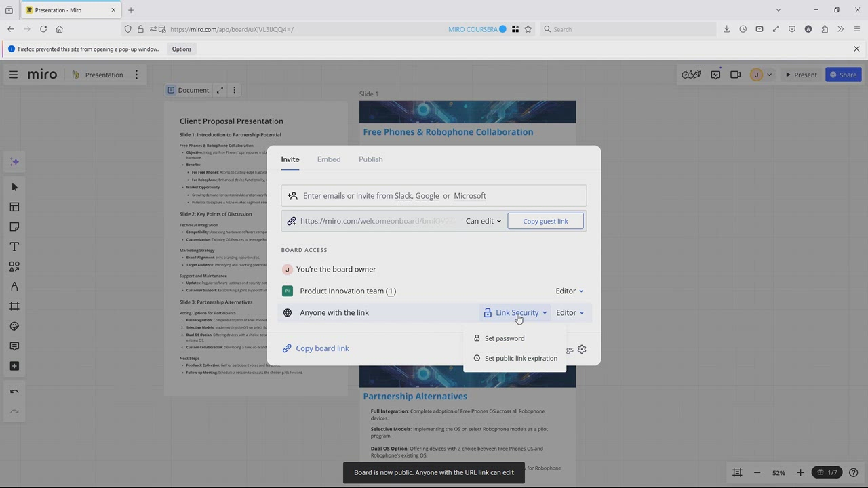Go back in Firefox
The image size is (868, 488).
pyautogui.click(x=11, y=29)
